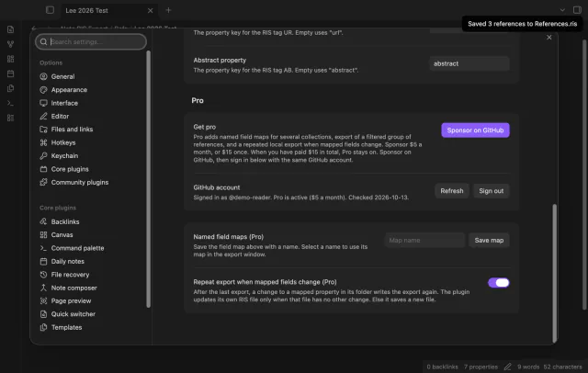The width and height of the screenshot is (588, 373).
Task: Click the Command palette icon
Action: (43, 248)
